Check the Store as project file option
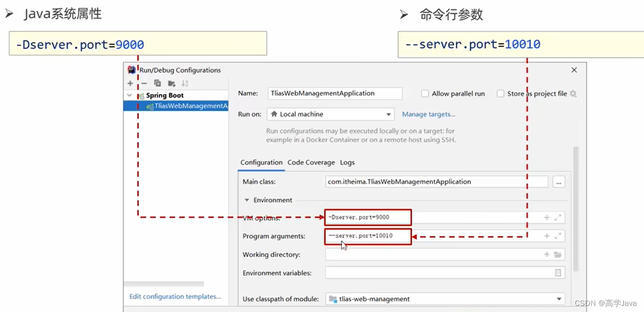 [500, 93]
